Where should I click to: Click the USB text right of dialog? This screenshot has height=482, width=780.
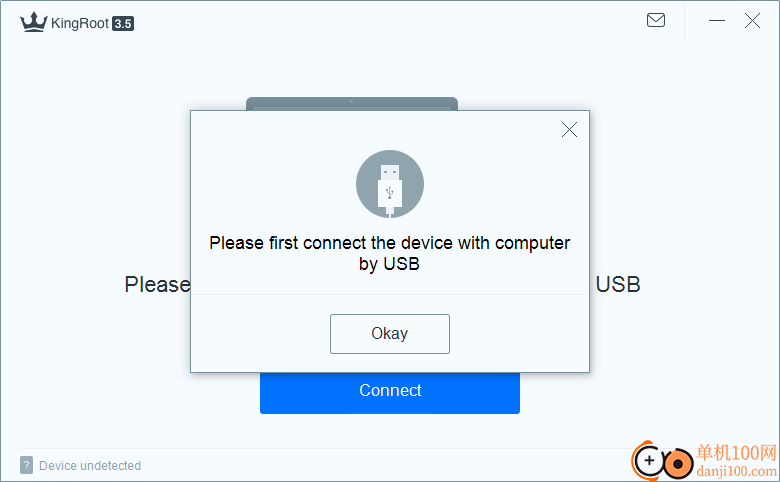click(618, 285)
